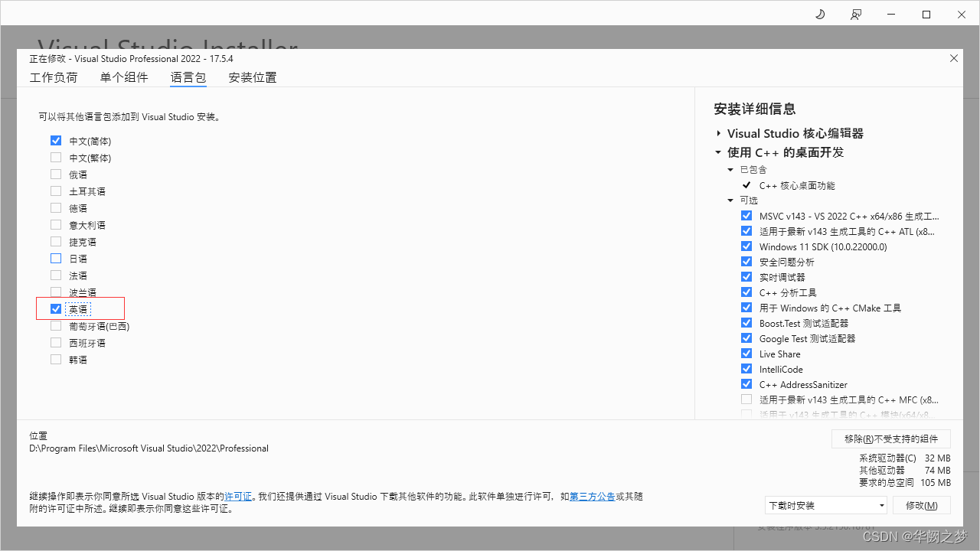Expand Visual Studio 核心编辑器 section
This screenshot has height=551, width=980.
[x=719, y=133]
